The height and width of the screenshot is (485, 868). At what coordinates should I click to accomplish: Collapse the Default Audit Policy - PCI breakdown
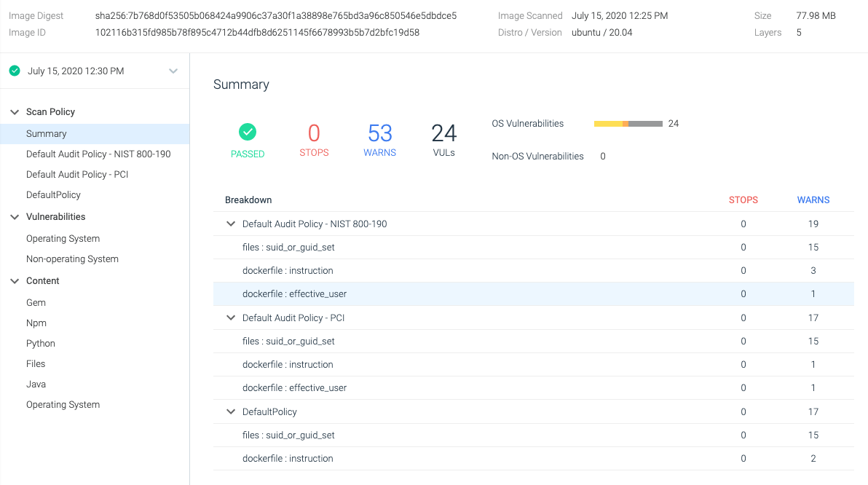coord(230,318)
